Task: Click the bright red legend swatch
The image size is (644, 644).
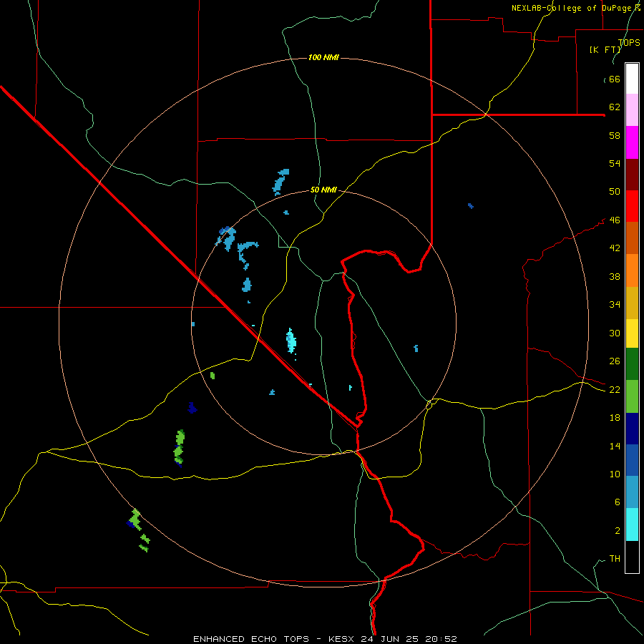Action: 632,206
